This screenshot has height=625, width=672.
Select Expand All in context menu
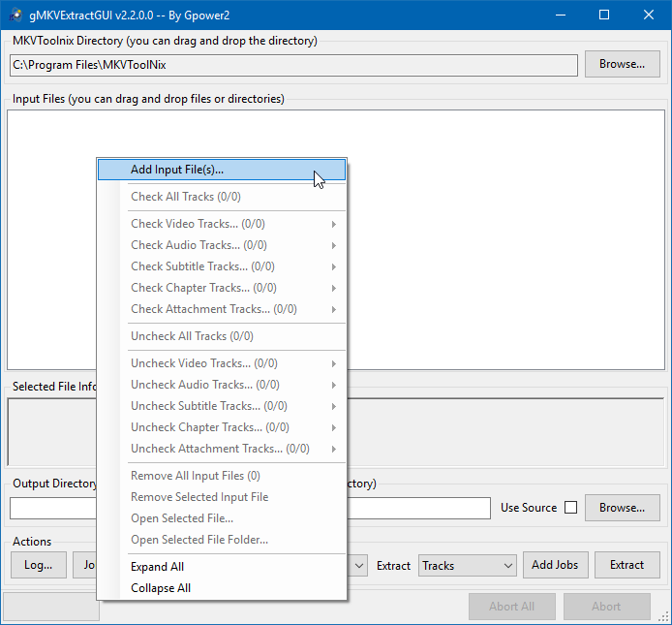pyautogui.click(x=222, y=567)
